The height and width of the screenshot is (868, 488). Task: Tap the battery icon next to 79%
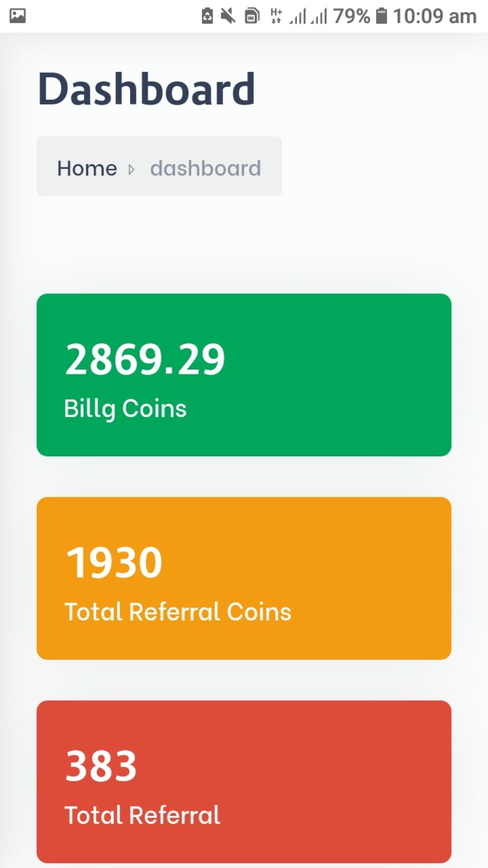point(382,16)
